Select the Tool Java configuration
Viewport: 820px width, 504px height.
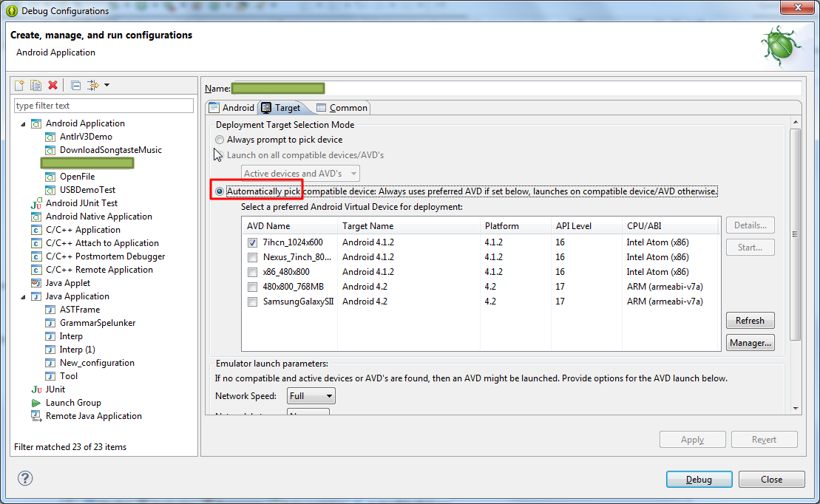(x=69, y=376)
